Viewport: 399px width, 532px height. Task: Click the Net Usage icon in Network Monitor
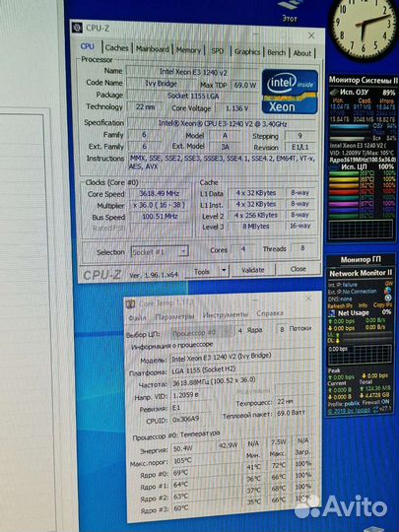[x=332, y=313]
